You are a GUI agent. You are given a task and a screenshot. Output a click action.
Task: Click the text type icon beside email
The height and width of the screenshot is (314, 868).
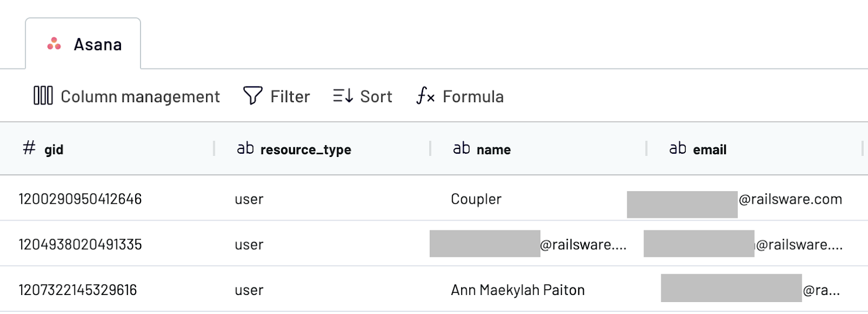[x=678, y=148]
